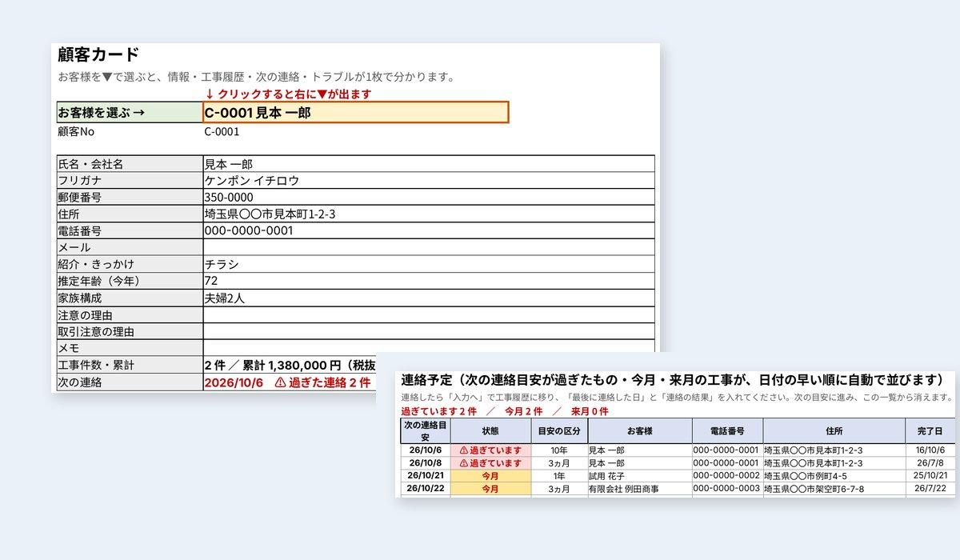960x560 pixels.
Task: Click the 氏名・会社名 label
Action: point(130,164)
